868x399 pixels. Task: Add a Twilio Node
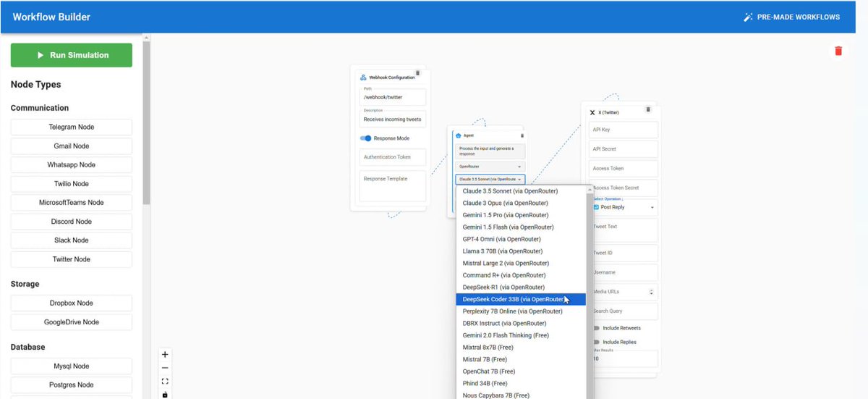pyautogui.click(x=72, y=184)
